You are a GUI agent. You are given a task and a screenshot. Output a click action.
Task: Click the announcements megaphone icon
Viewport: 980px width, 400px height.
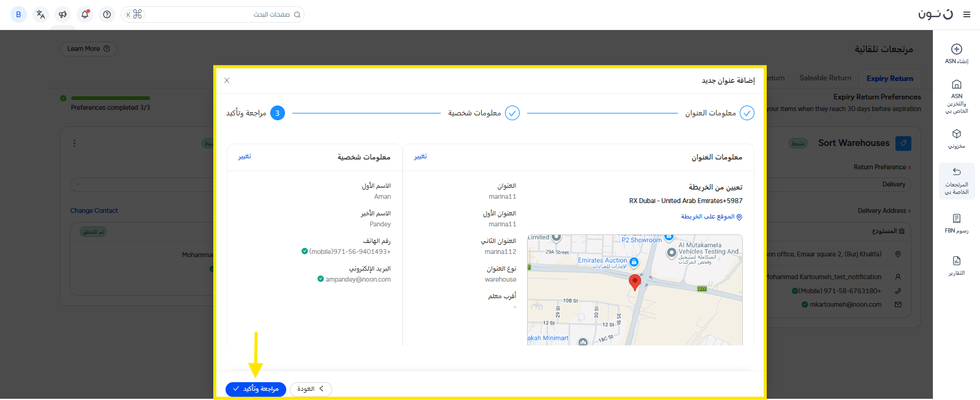(x=63, y=14)
